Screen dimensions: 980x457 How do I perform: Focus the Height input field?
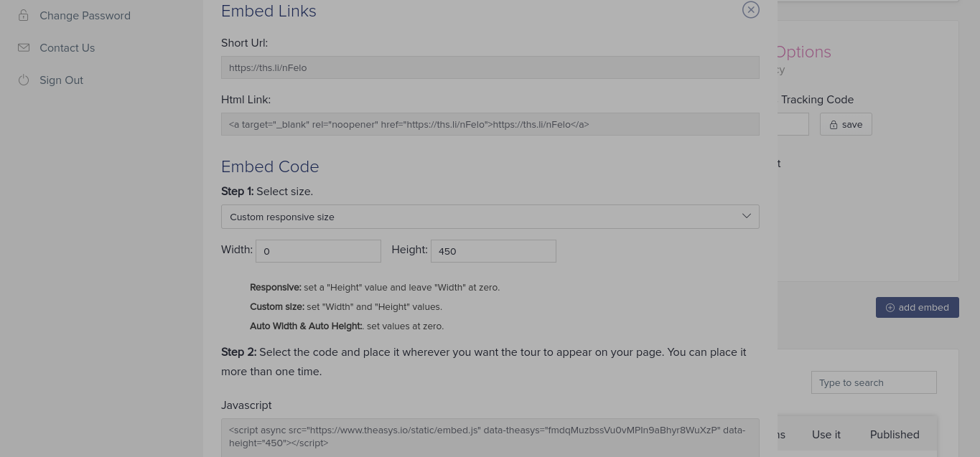coord(493,251)
